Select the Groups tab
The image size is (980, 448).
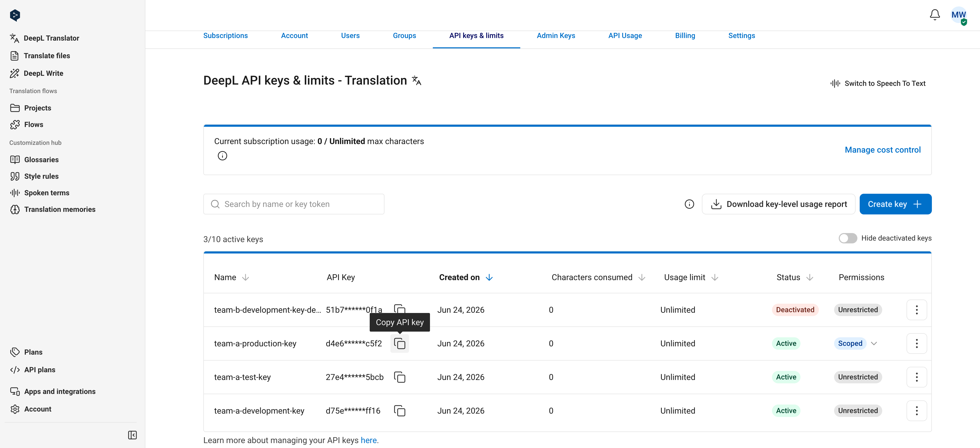pyautogui.click(x=404, y=36)
